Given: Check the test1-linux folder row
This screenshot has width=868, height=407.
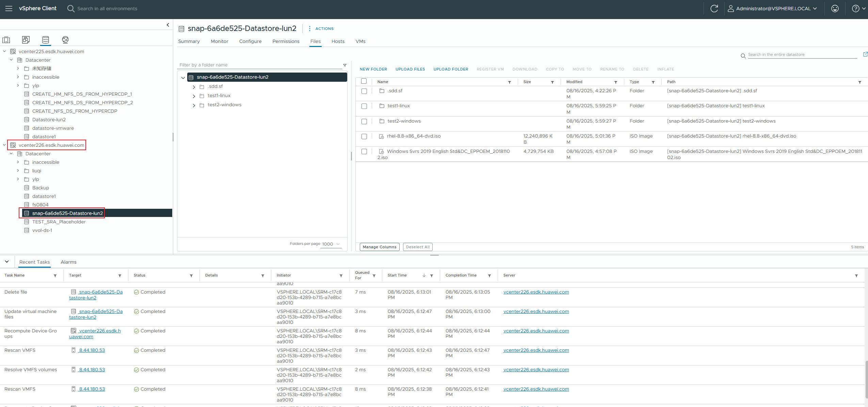Looking at the screenshot, I should (x=364, y=106).
